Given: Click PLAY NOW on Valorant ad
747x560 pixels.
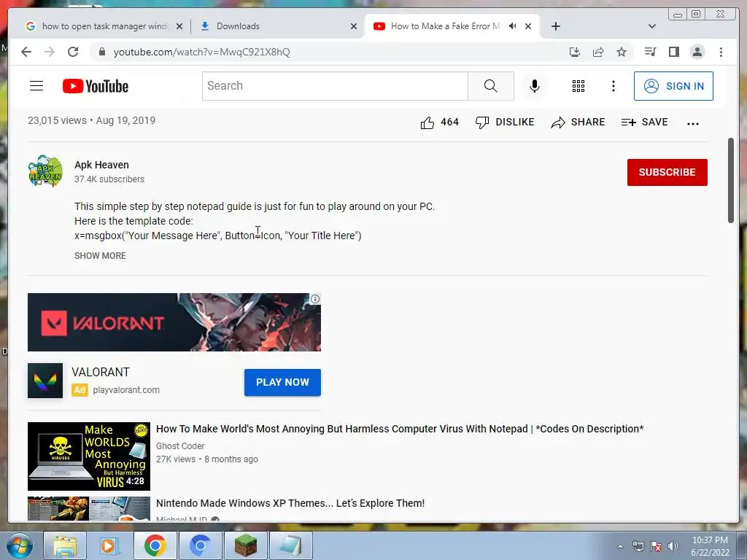Looking at the screenshot, I should [x=282, y=382].
